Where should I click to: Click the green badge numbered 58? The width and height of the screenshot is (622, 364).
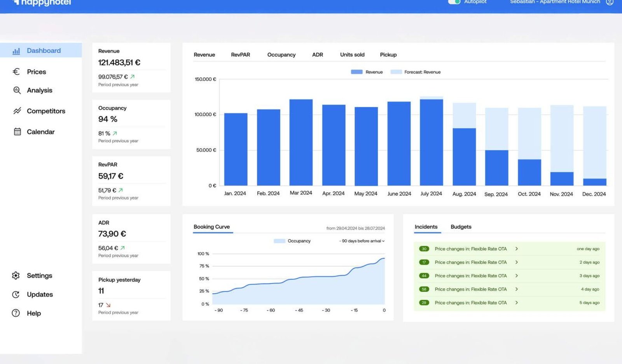424,289
